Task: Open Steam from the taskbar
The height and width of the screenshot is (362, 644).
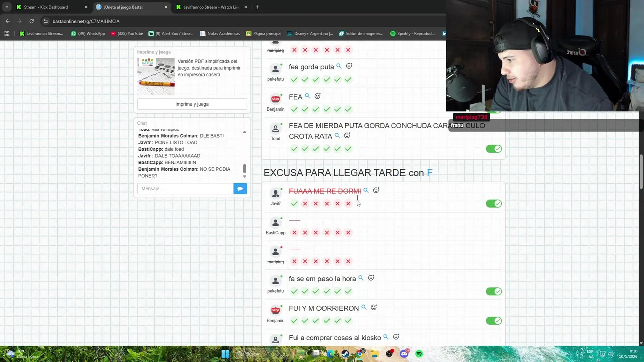Action: pyautogui.click(x=345, y=354)
